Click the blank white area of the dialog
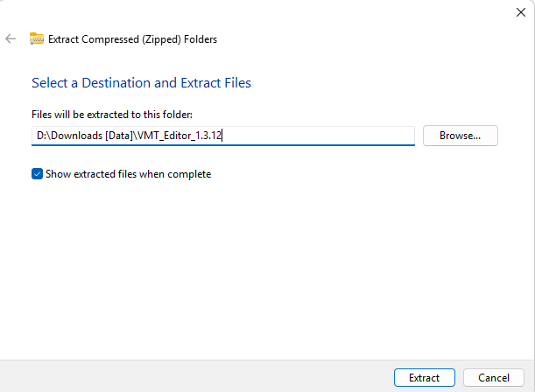The width and height of the screenshot is (535, 392). [266, 266]
